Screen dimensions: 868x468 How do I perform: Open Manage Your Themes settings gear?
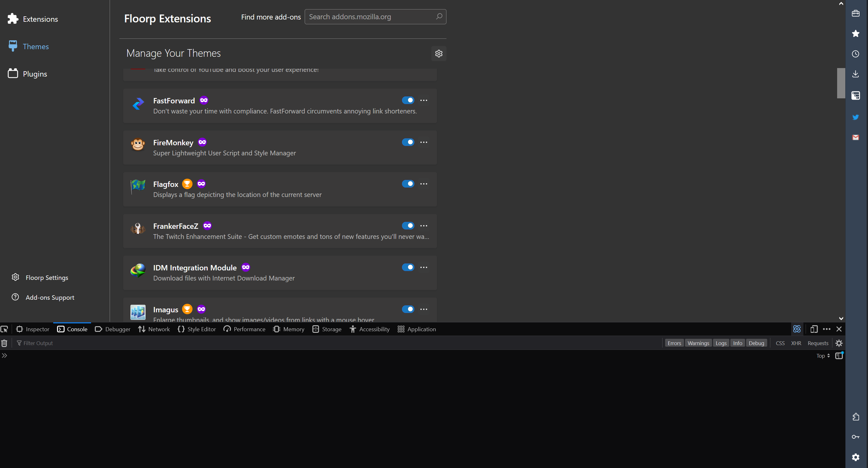tap(438, 53)
